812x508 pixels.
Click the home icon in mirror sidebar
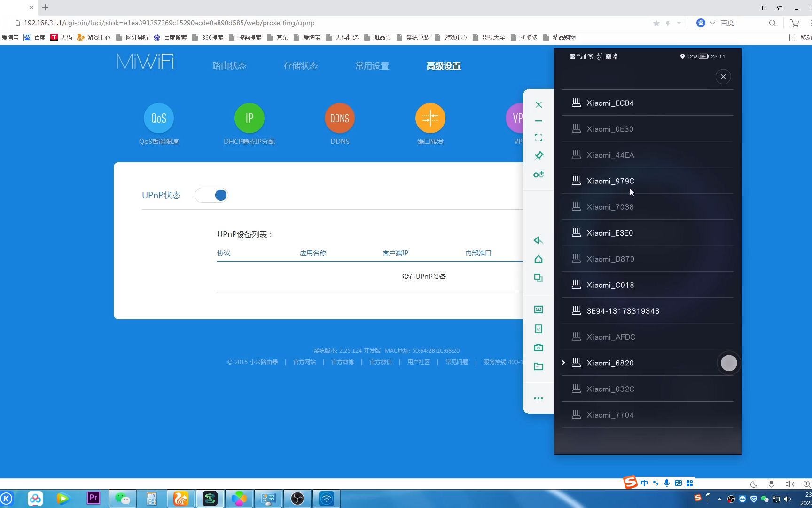(x=539, y=260)
